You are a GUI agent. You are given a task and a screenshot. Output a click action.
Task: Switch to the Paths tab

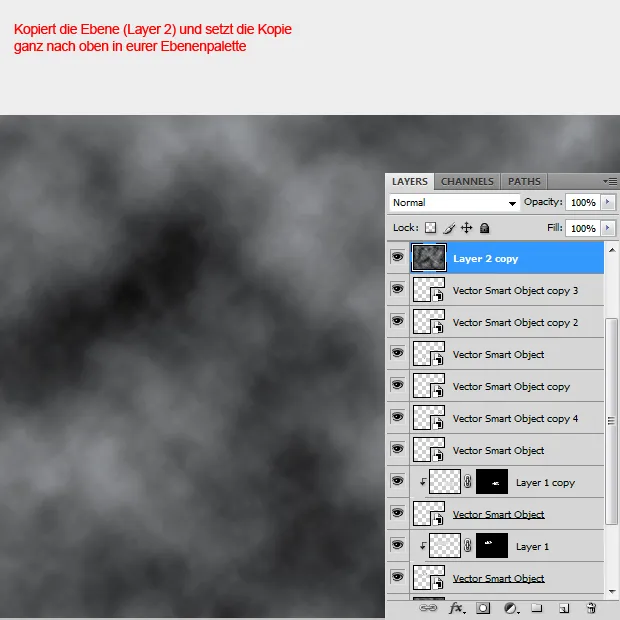(x=524, y=181)
